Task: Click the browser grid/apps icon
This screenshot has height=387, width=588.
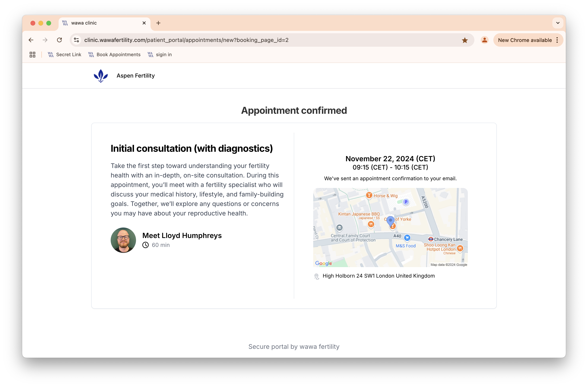Action: click(x=32, y=54)
